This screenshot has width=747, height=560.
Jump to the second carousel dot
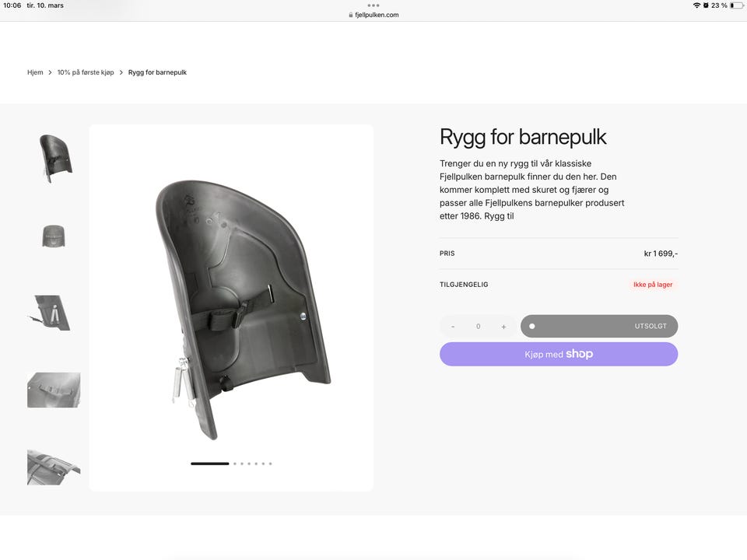pos(235,464)
